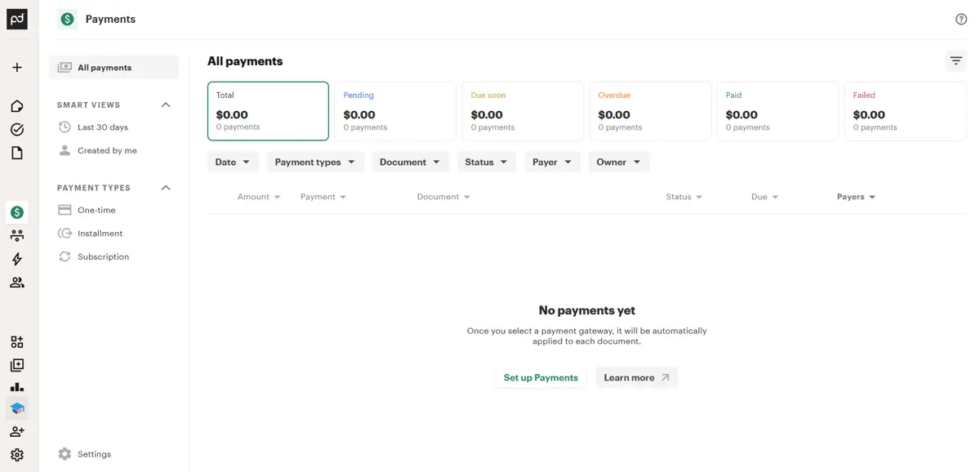The image size is (980, 472).
Task: Open the contacts people icon
Action: tap(17, 283)
